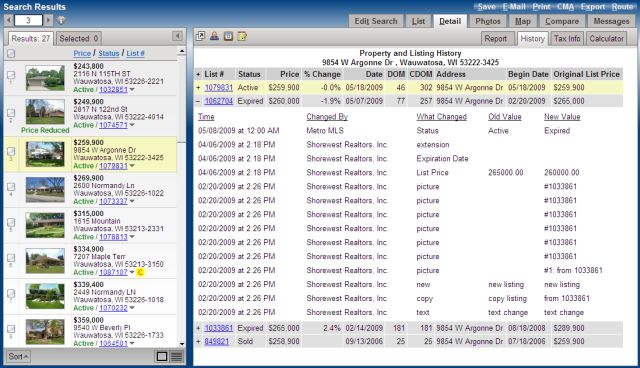Click Export in the top menu
The width and height of the screenshot is (640, 368).
(593, 7)
